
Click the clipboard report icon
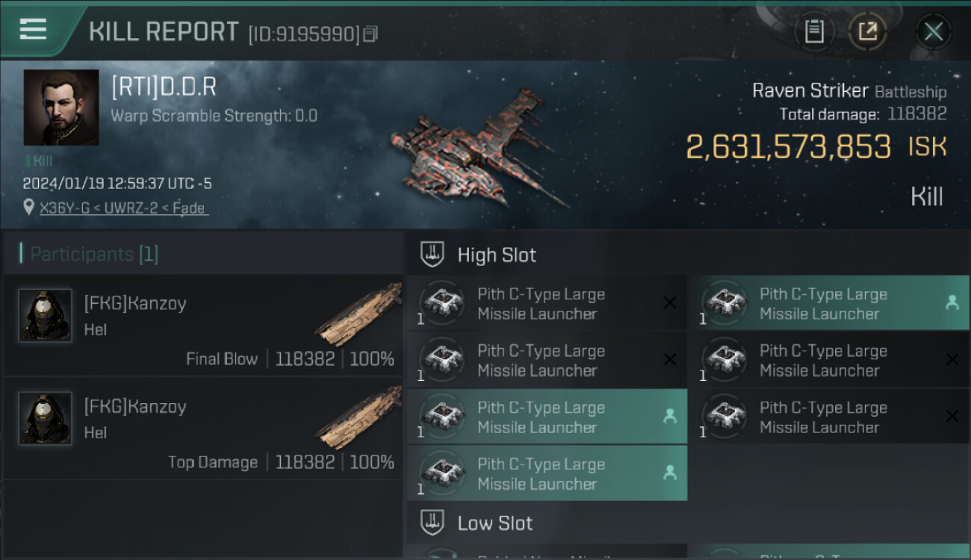tap(814, 31)
